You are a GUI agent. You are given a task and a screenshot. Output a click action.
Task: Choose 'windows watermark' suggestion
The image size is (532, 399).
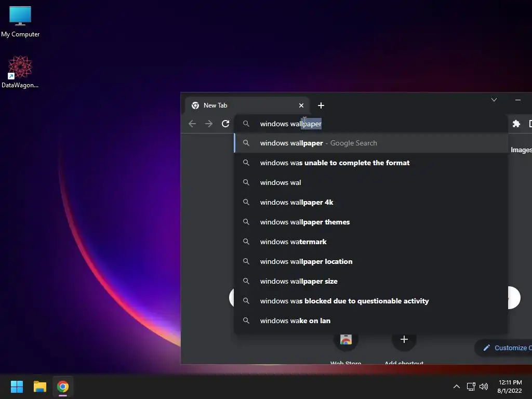371,242
